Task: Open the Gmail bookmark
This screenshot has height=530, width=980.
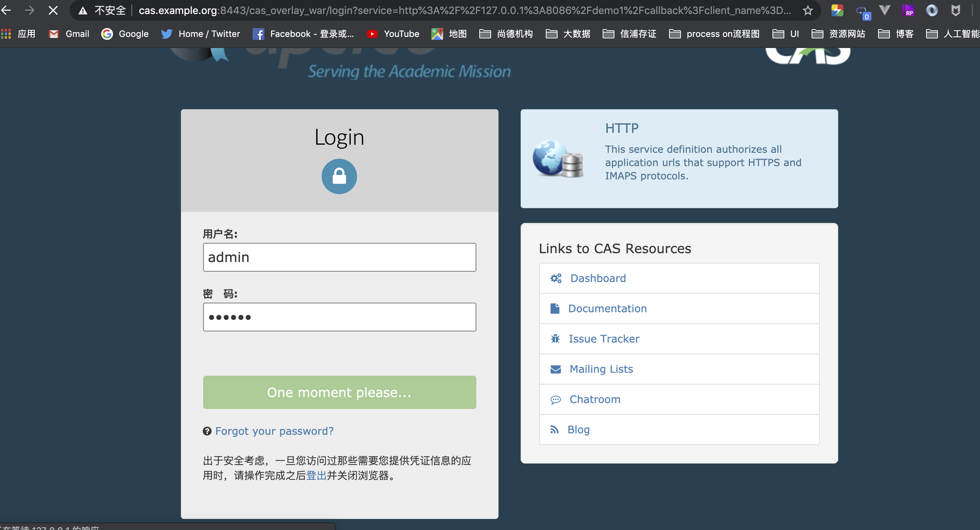Action: point(68,34)
